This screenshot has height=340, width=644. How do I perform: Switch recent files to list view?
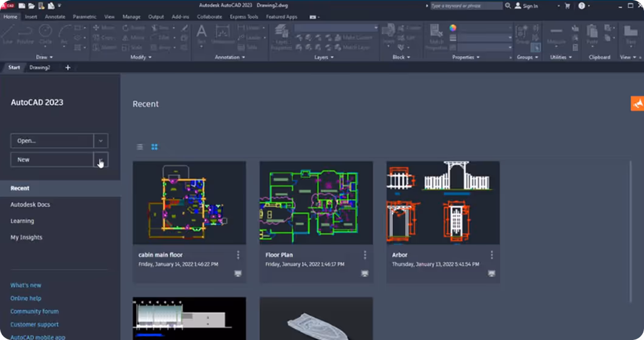point(140,146)
